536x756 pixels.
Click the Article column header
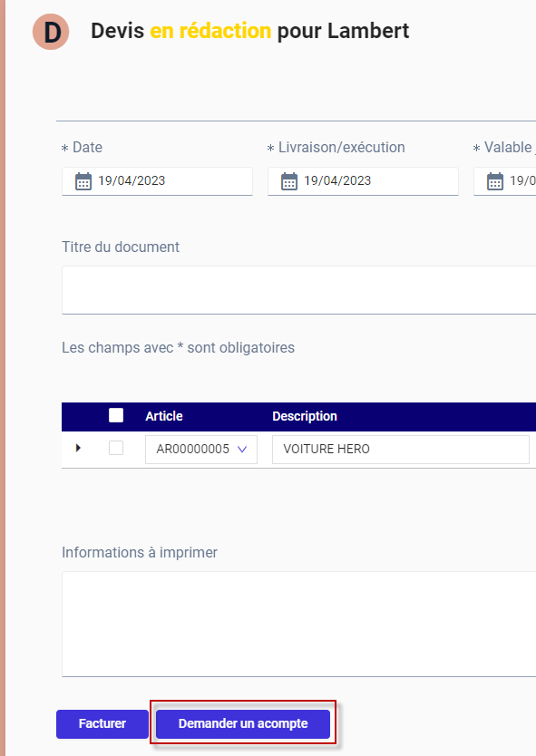(164, 416)
